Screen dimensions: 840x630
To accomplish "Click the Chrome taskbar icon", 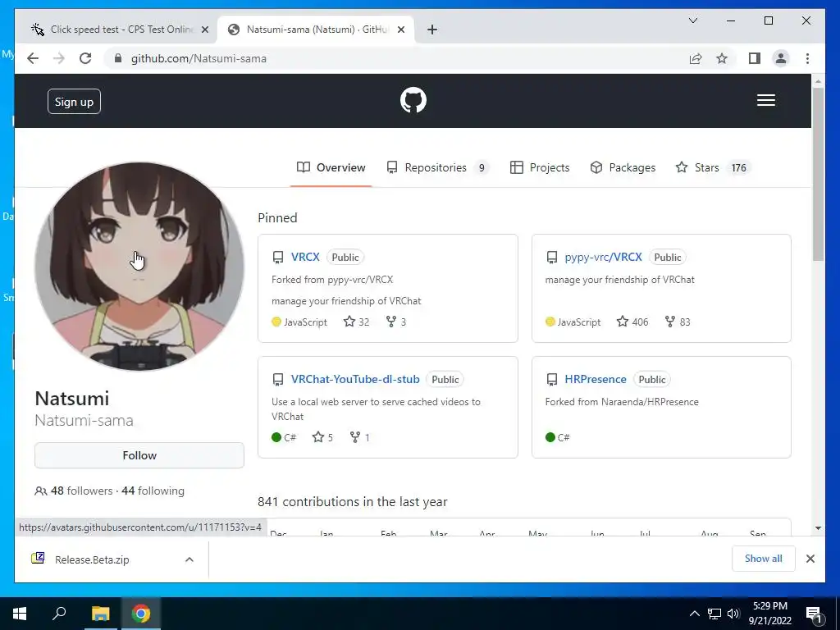I will (x=141, y=614).
